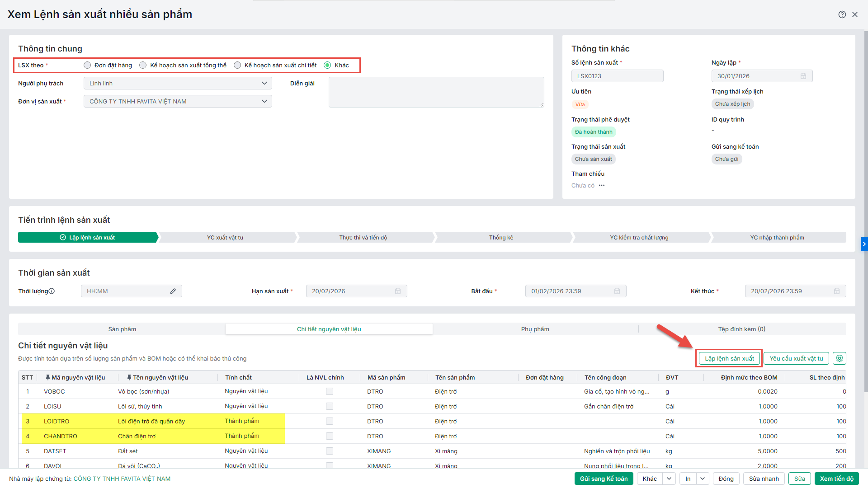The image size is (868, 488).
Task: Expand arrow next to Khác button
Action: point(669,479)
